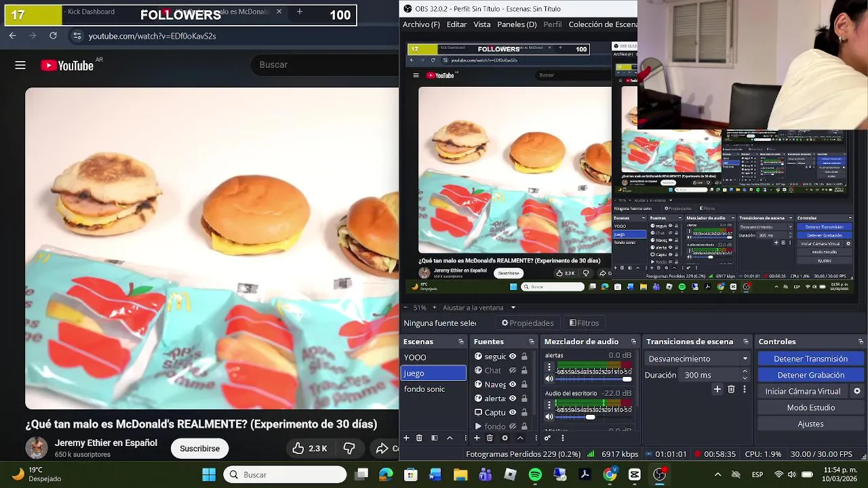Toggle lock on seguic source
The height and width of the screenshot is (488, 868).
(524, 357)
